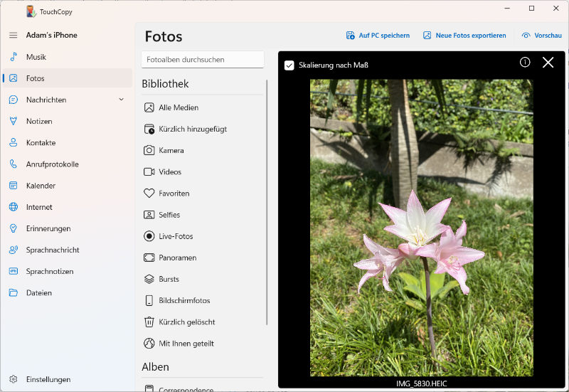
Task: Select the Live-Fotos album icon
Action: point(149,236)
